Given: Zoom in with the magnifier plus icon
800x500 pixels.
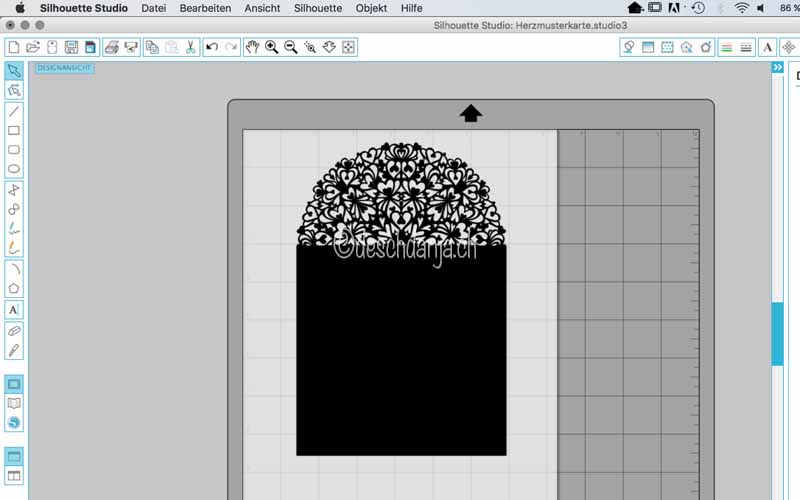Looking at the screenshot, I should point(271,47).
